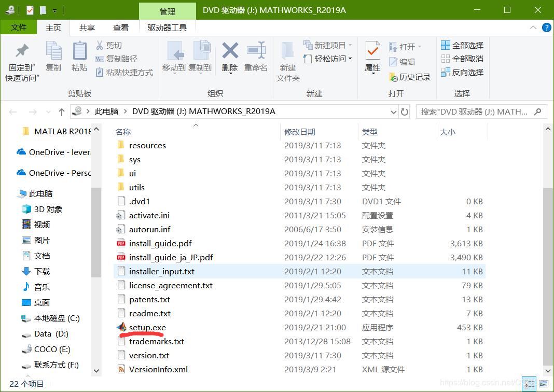Screen dimensions: 554x392
Task: Click the Paste clipboard icon
Action: [79, 50]
